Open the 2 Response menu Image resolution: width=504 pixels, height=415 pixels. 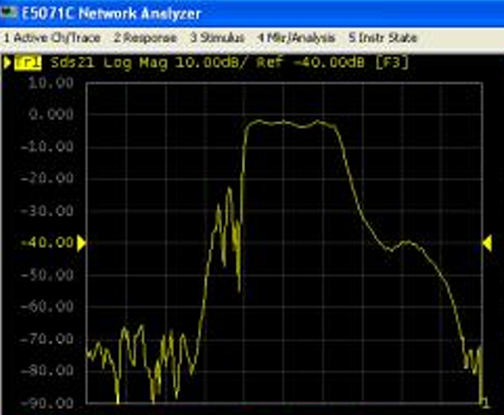click(x=145, y=38)
